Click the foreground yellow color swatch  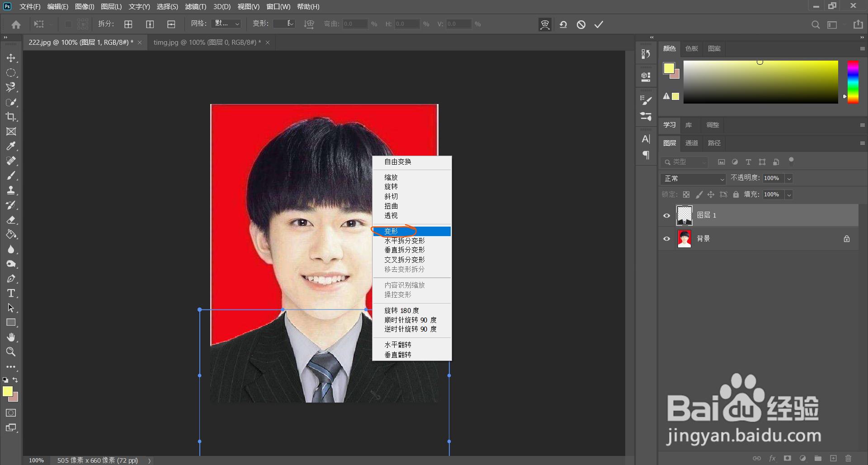tap(7, 391)
